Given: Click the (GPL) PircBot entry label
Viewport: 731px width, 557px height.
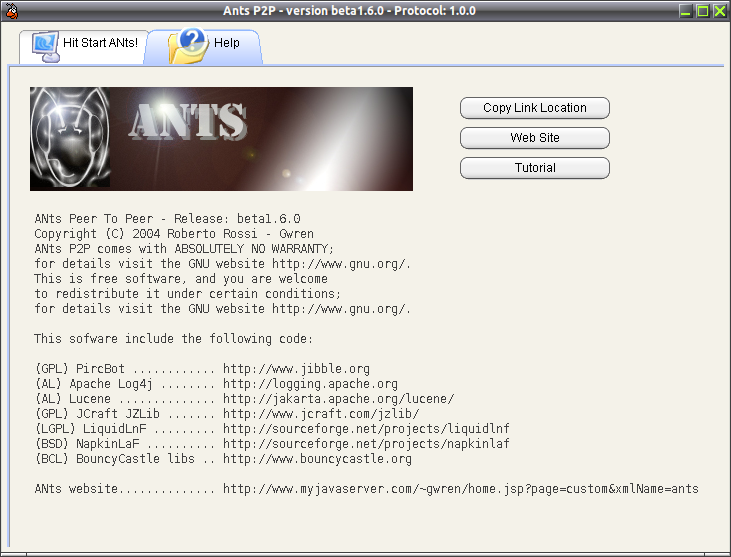Looking at the screenshot, I should coord(80,369).
